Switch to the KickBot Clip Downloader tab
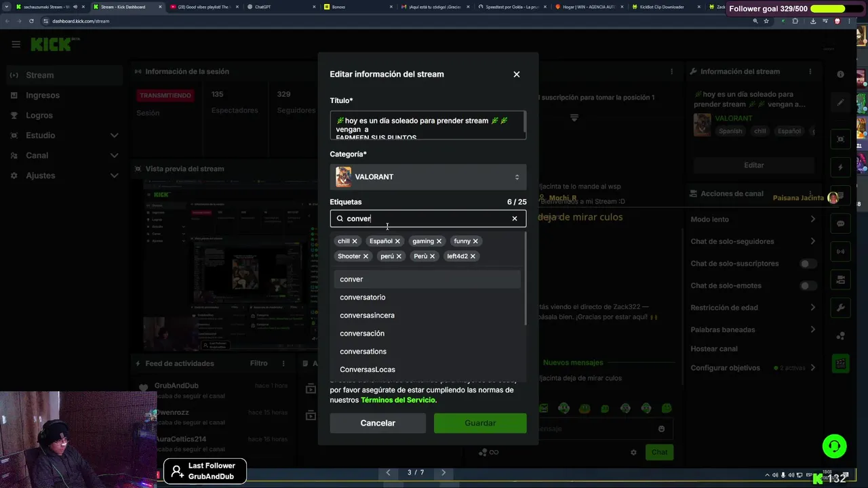868x488 pixels. [666, 7]
